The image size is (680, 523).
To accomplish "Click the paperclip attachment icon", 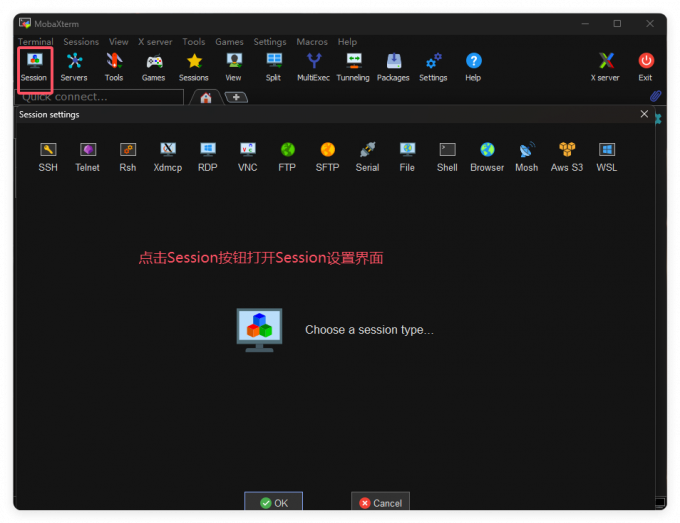I will pos(655,96).
